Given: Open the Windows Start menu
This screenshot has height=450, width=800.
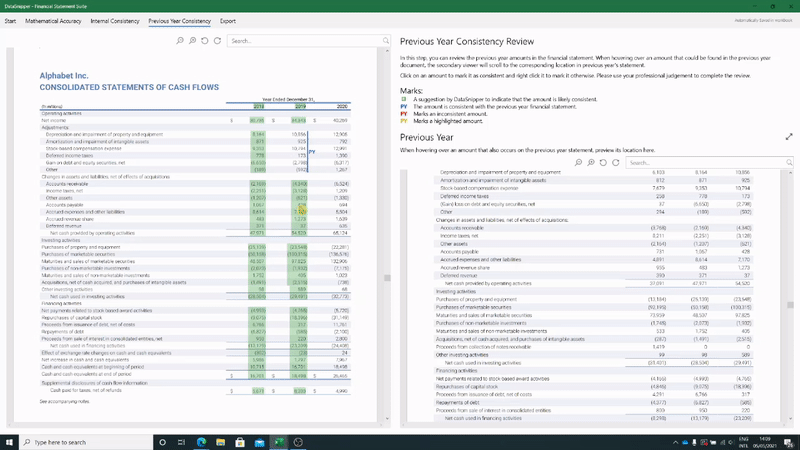Looking at the screenshot, I should tap(9, 442).
